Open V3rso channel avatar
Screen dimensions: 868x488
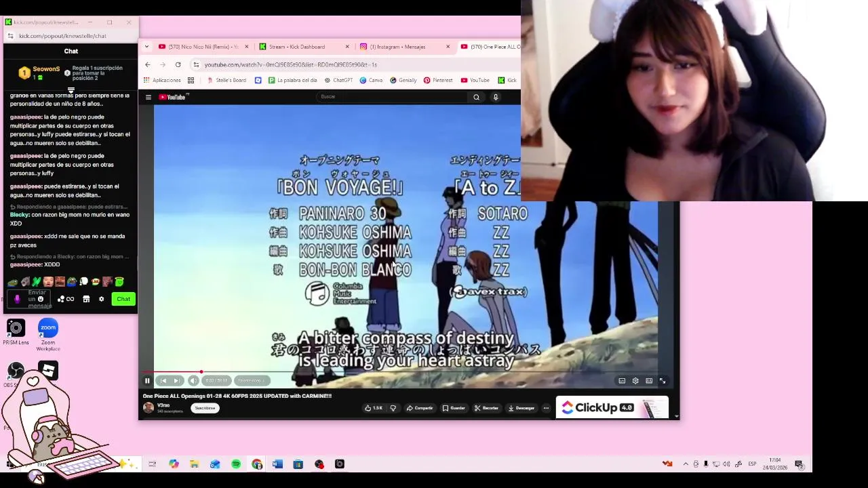click(149, 408)
